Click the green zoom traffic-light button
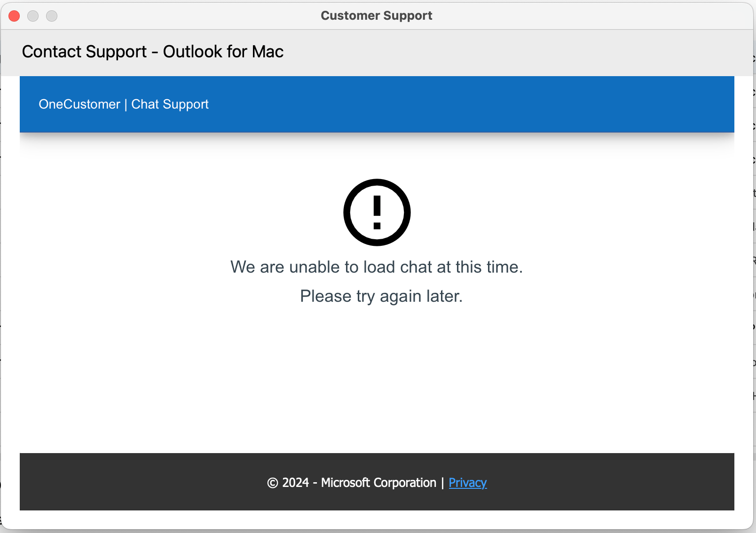The image size is (756, 533). pos(52,16)
